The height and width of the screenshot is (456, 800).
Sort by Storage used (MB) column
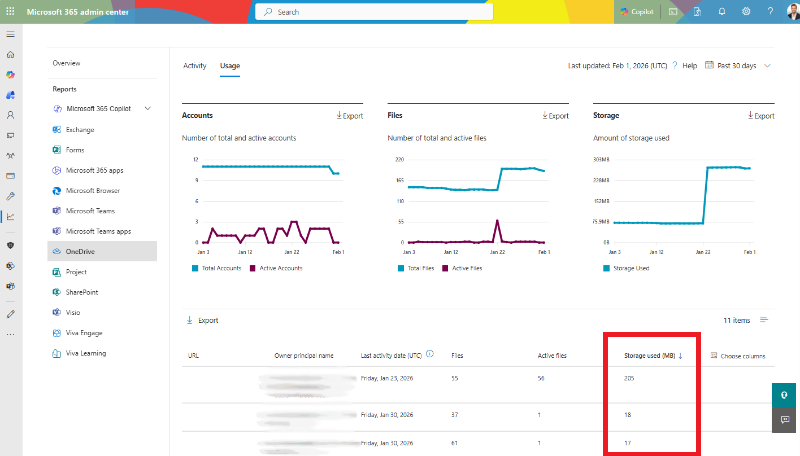653,356
